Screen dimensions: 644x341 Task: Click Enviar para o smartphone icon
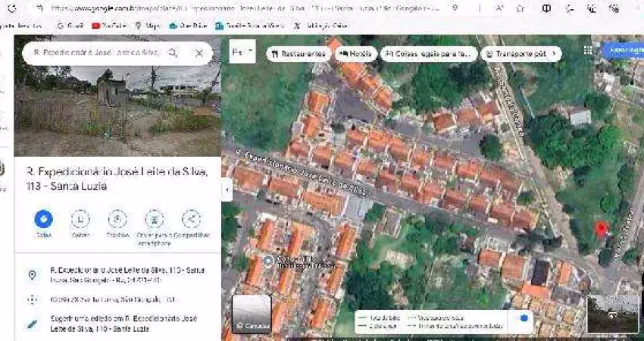[x=154, y=220]
